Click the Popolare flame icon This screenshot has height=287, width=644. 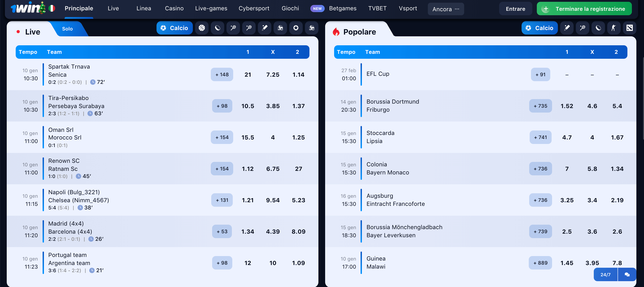(336, 32)
